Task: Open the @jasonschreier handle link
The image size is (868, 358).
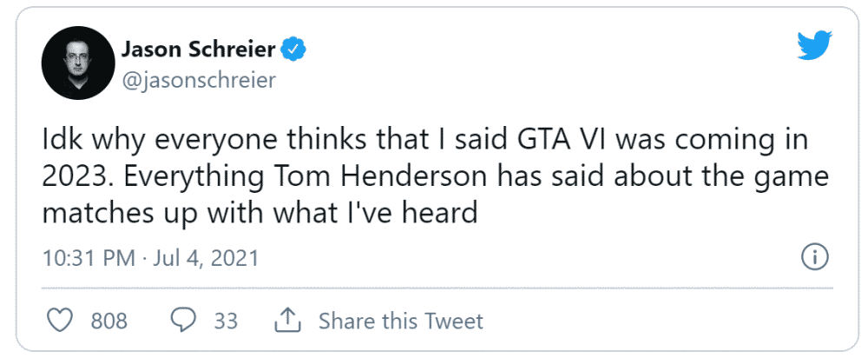Action: click(198, 80)
